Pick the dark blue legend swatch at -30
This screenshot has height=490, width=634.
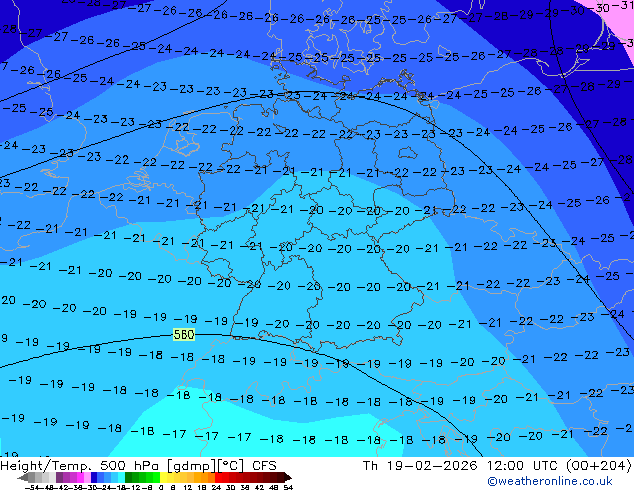94,477
